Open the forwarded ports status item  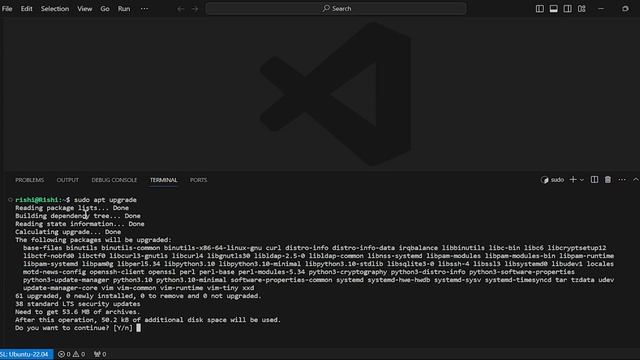(x=100, y=354)
